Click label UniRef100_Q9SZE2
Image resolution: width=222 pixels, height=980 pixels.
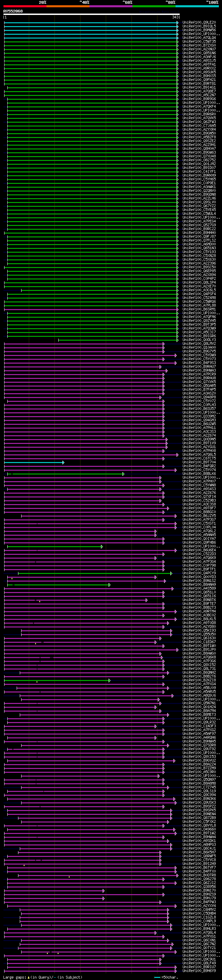coord(199,141)
